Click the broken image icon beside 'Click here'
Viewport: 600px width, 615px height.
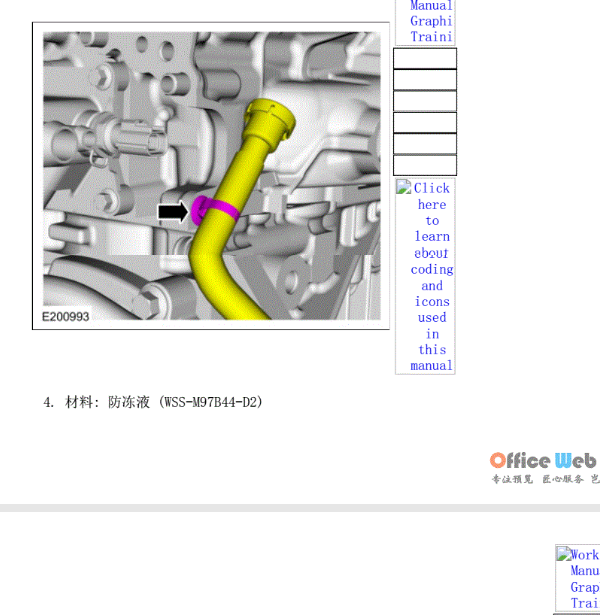click(x=403, y=187)
